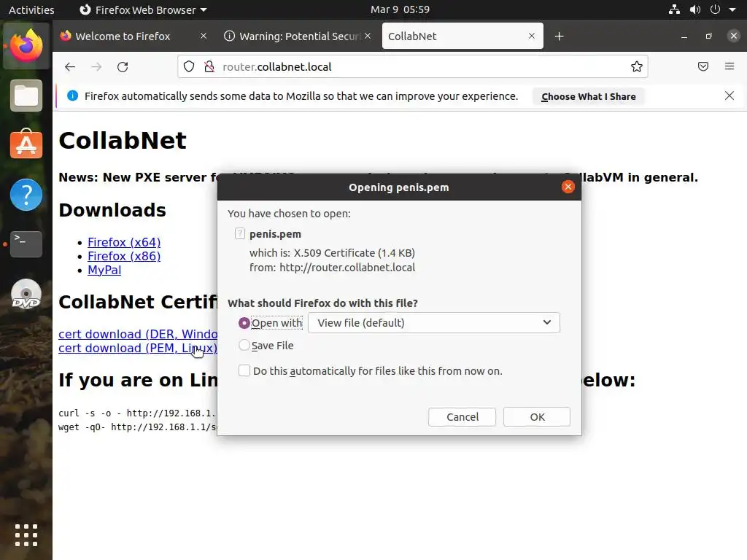Viewport: 747px width, 560px height.
Task: Select the Open with radio button
Action: coord(244,323)
